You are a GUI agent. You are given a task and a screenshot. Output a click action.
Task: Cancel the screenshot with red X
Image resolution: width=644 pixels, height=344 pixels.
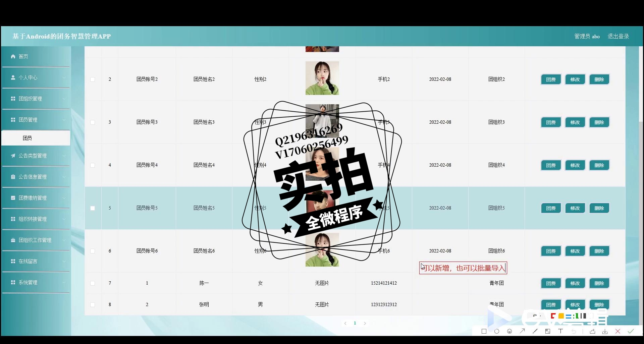[618, 331]
